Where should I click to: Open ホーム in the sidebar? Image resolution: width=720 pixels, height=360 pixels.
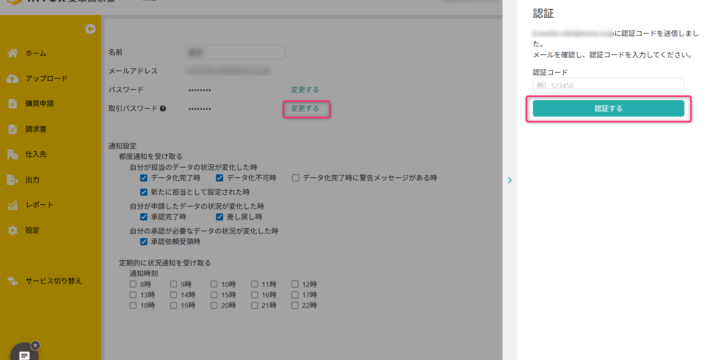pyautogui.click(x=36, y=53)
